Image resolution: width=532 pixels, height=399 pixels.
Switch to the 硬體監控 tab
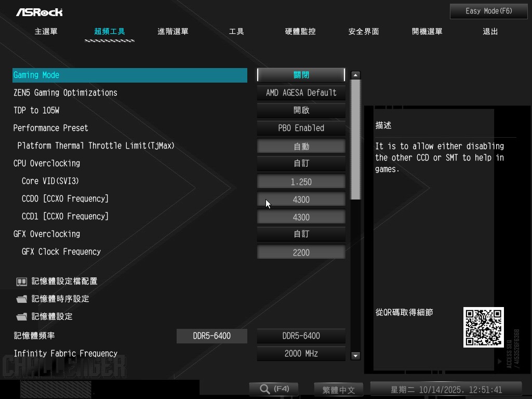pyautogui.click(x=300, y=32)
